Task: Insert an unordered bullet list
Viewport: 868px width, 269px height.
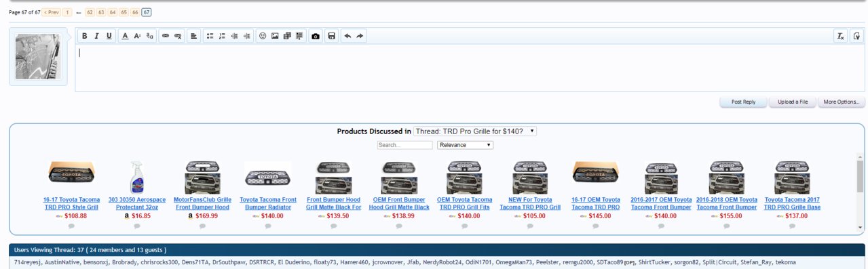Action: [210, 36]
